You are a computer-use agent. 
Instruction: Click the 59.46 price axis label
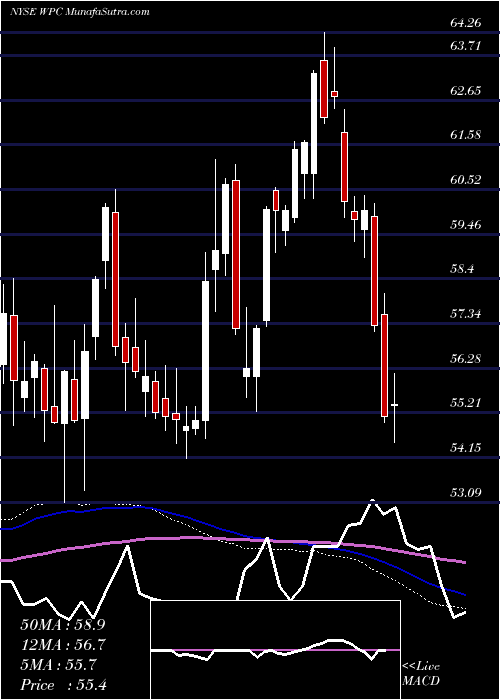tap(466, 224)
